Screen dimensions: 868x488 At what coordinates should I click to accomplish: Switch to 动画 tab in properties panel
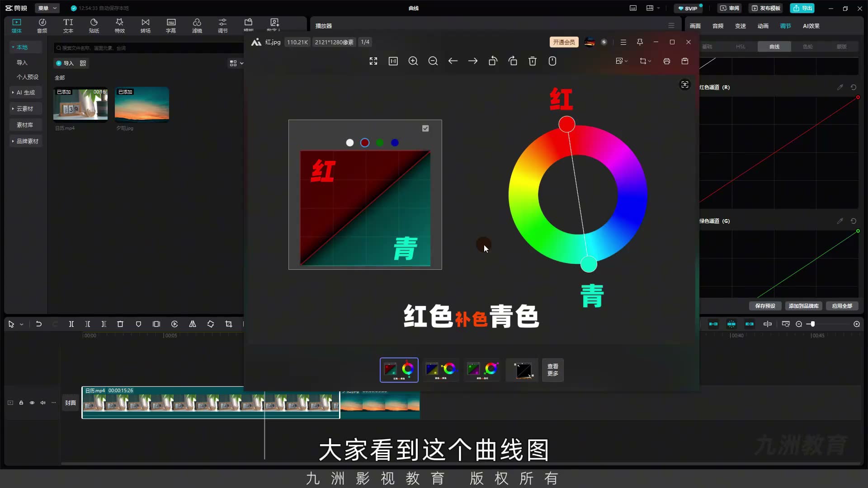click(763, 26)
